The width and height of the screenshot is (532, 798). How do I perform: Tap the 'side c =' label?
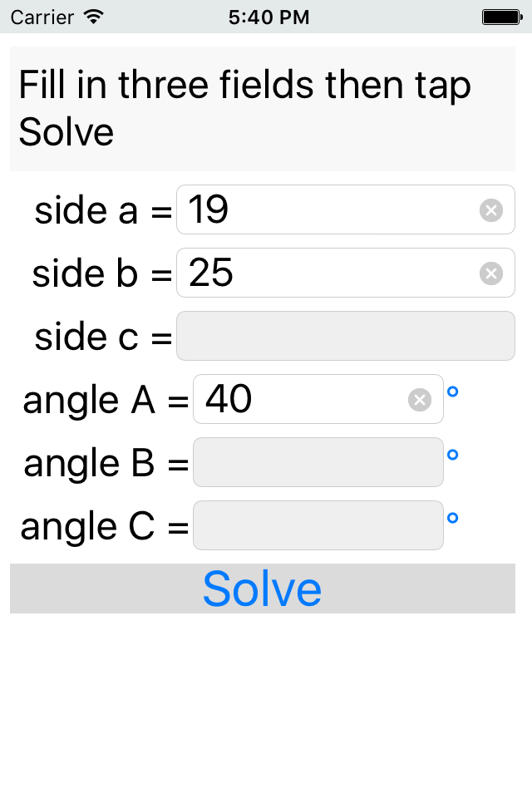coord(103,337)
